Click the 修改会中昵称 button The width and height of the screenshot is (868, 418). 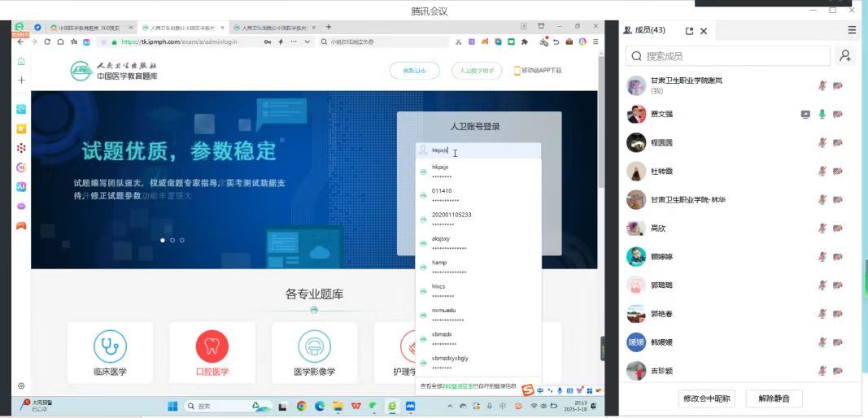click(x=707, y=398)
